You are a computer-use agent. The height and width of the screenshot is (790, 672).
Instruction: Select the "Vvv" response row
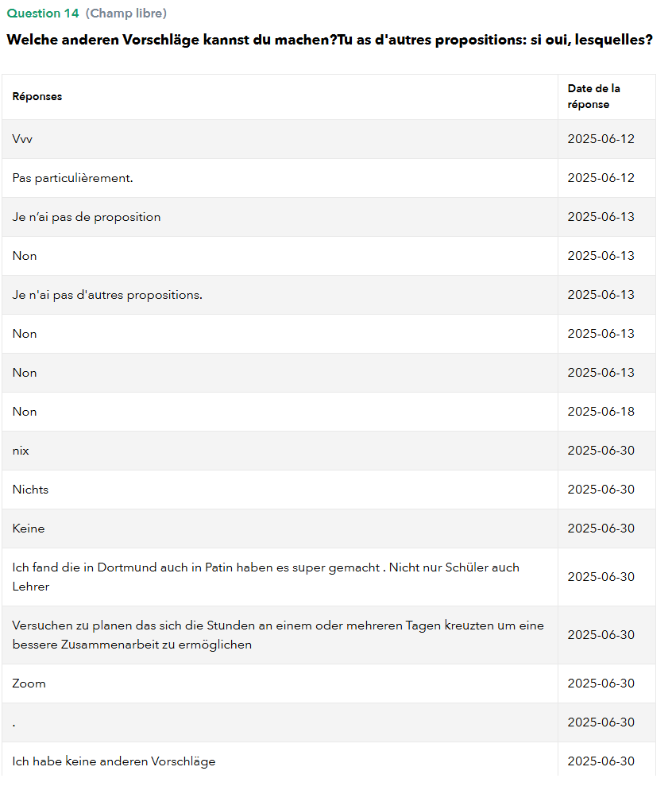(x=22, y=139)
